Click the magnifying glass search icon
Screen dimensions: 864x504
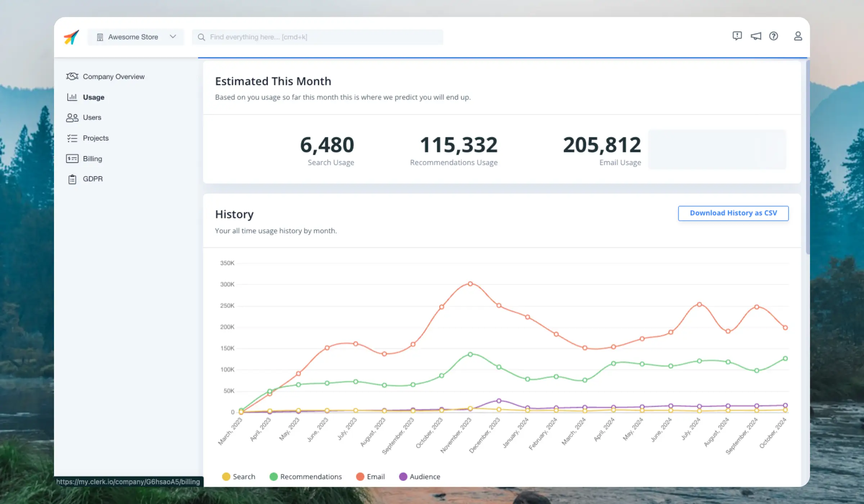pos(201,37)
